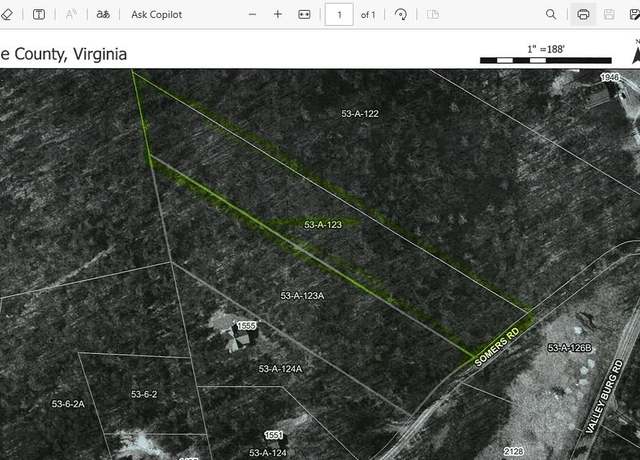Image resolution: width=640 pixels, height=460 pixels.
Task: Focus the page number field
Action: coord(339,15)
